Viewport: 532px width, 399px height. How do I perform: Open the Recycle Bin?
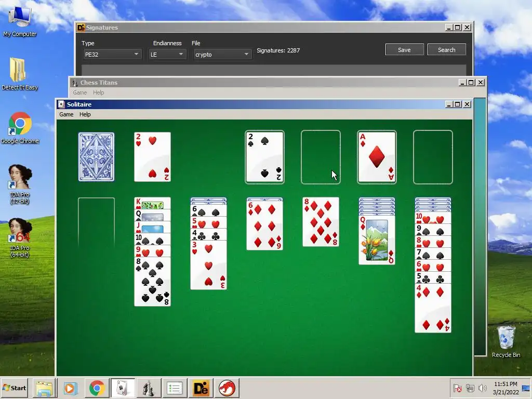[506, 341]
